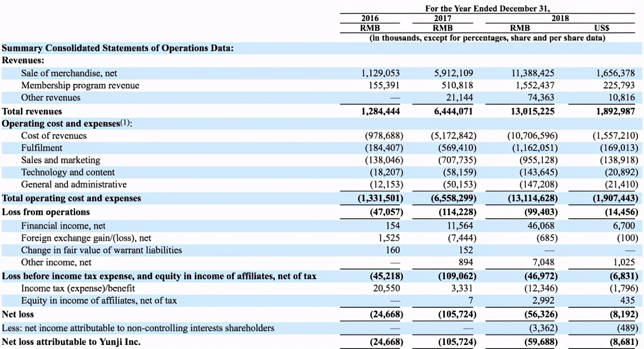
Task: Click the 2017 column header
Action: 443,18
